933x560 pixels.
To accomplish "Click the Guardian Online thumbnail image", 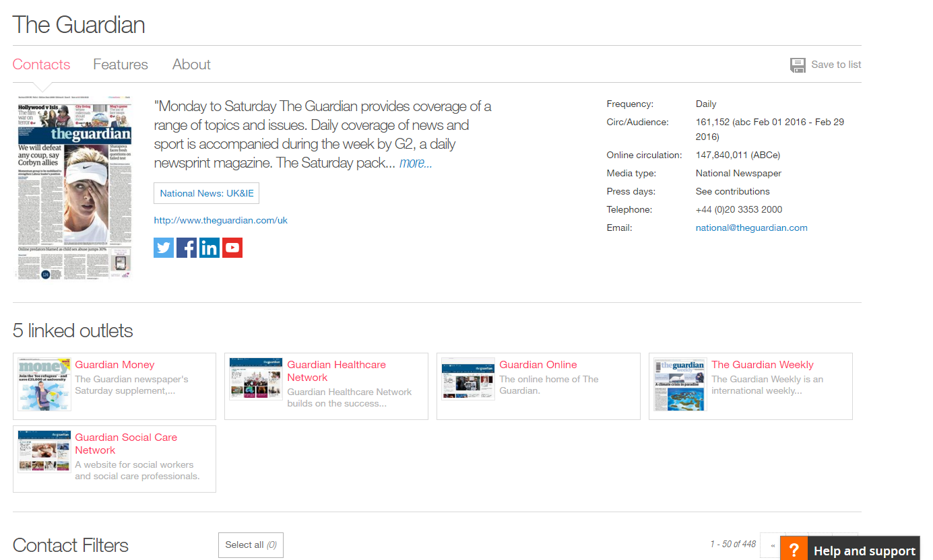I will click(x=468, y=379).
